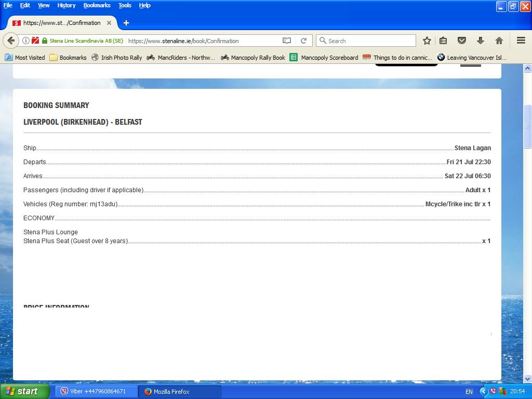The height and width of the screenshot is (399, 532).
Task: Open the View menu
Action: [x=44, y=5]
